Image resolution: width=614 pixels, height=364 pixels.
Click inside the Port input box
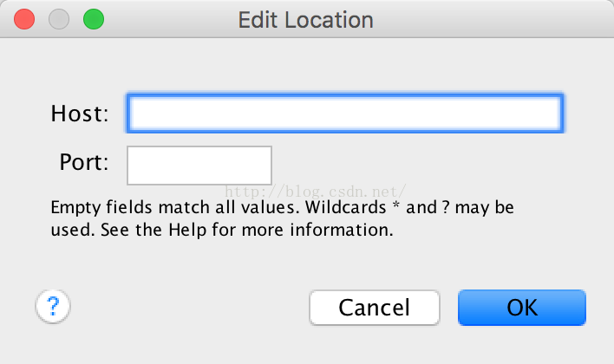click(199, 165)
